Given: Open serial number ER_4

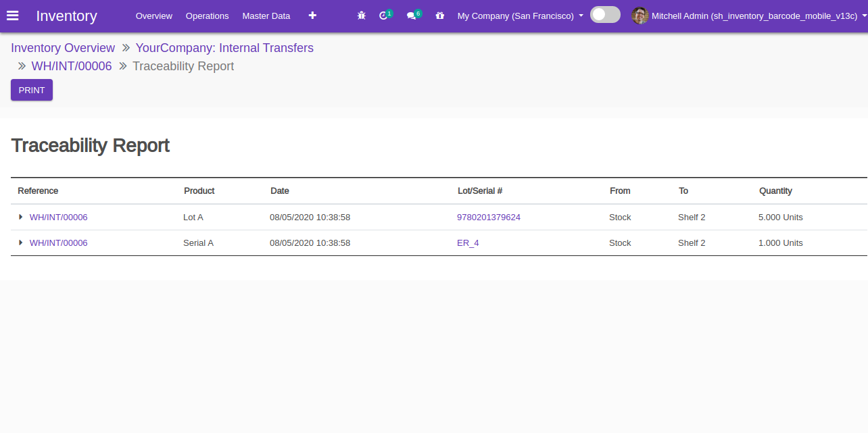Looking at the screenshot, I should click(468, 243).
